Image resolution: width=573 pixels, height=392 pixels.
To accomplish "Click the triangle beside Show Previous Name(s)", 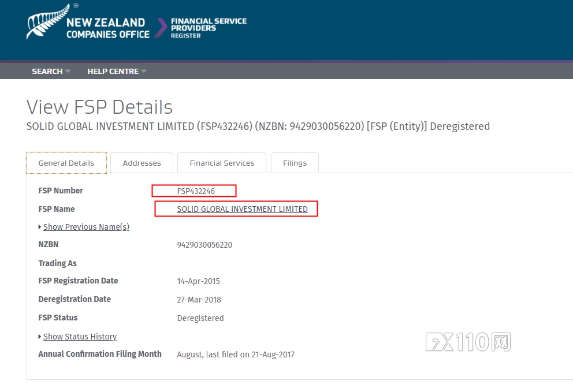I will point(40,227).
